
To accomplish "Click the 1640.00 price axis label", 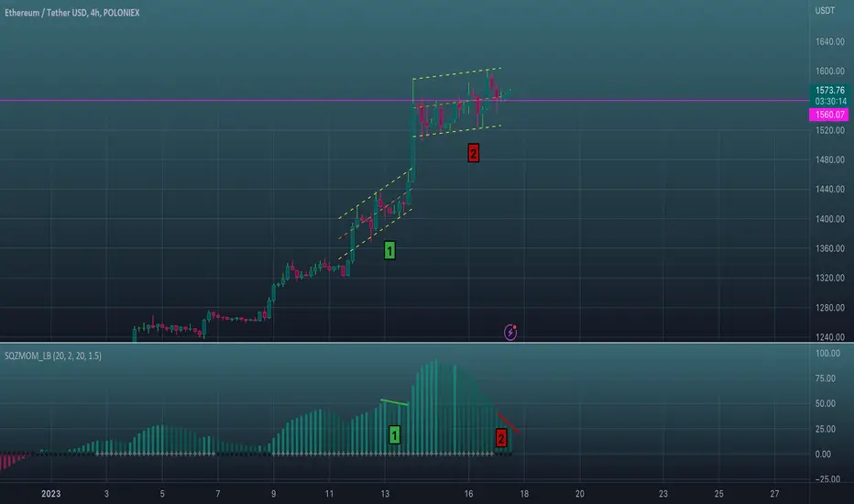I will pyautogui.click(x=830, y=41).
